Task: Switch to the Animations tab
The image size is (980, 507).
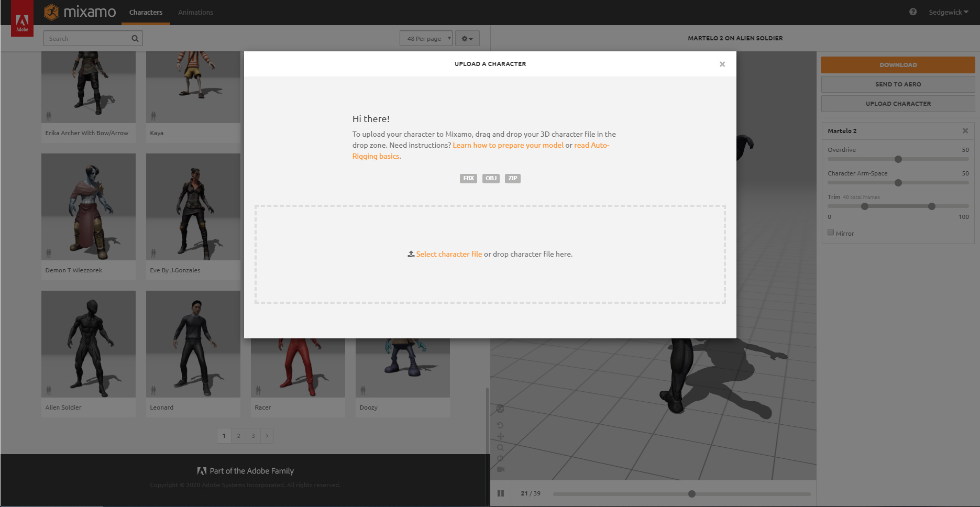Action: coord(195,12)
